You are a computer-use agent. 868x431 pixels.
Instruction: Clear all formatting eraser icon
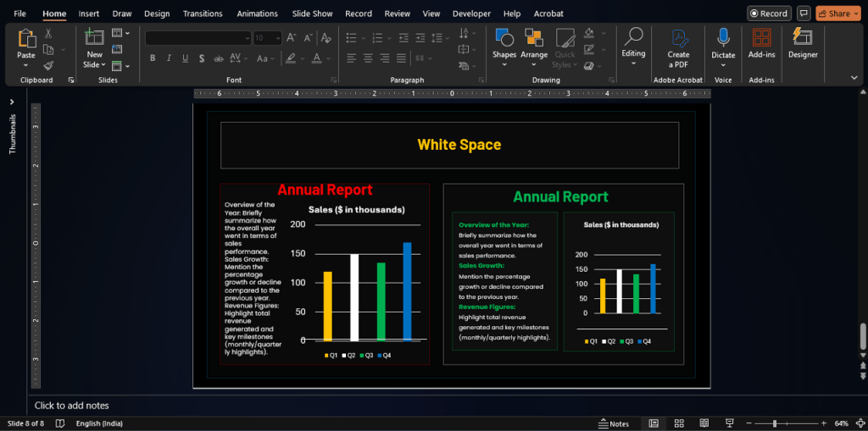click(326, 38)
